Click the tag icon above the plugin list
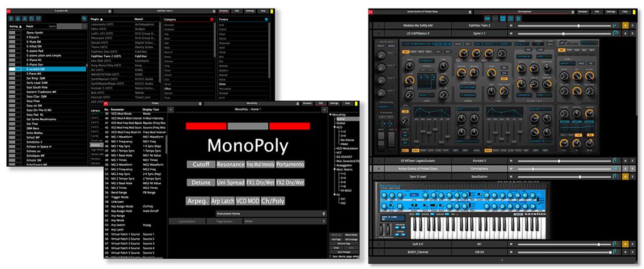This screenshot has height=269, width=644. pos(84,19)
